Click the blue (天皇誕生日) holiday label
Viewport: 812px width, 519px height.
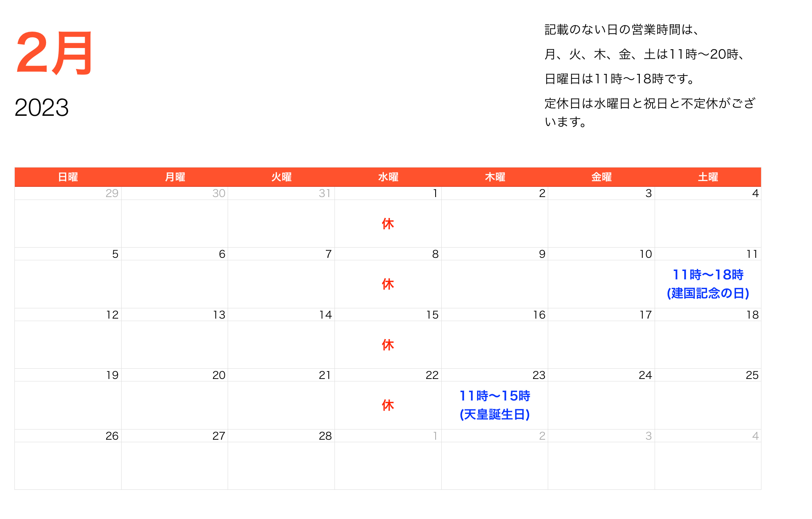coord(495,414)
